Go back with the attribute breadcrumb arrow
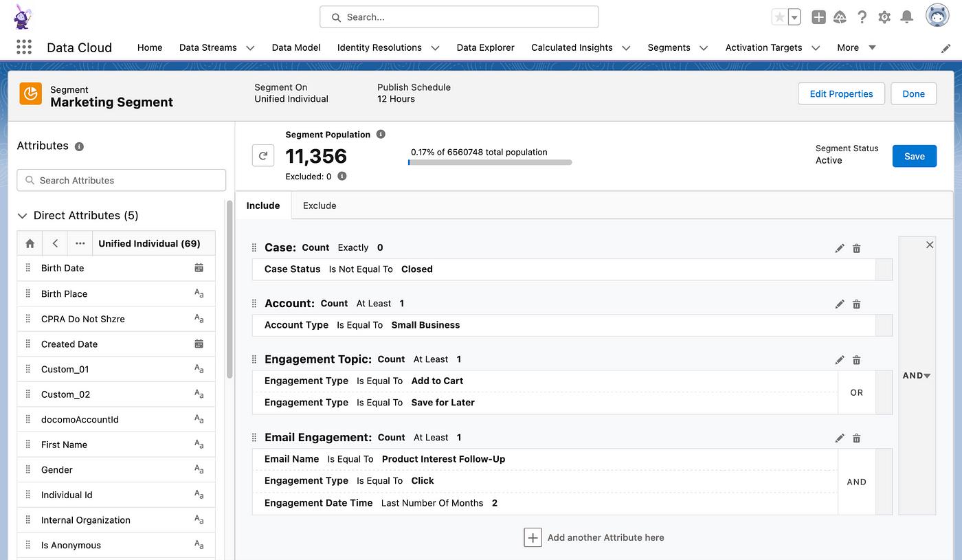This screenshot has width=962, height=560. tap(55, 243)
